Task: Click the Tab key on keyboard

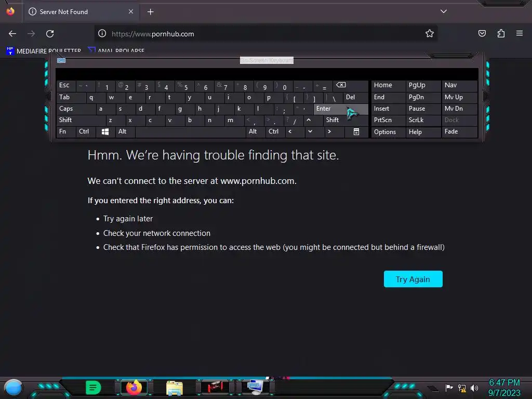Action: [71, 97]
